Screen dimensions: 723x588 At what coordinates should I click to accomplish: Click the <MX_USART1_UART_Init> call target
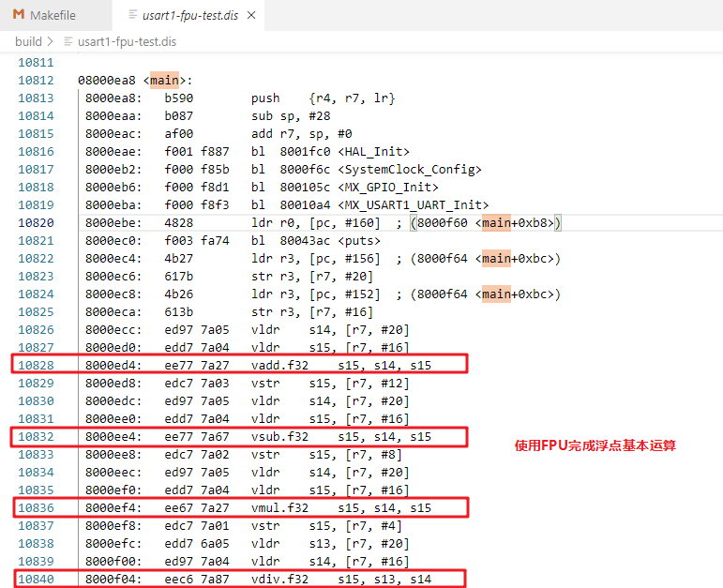point(414,204)
